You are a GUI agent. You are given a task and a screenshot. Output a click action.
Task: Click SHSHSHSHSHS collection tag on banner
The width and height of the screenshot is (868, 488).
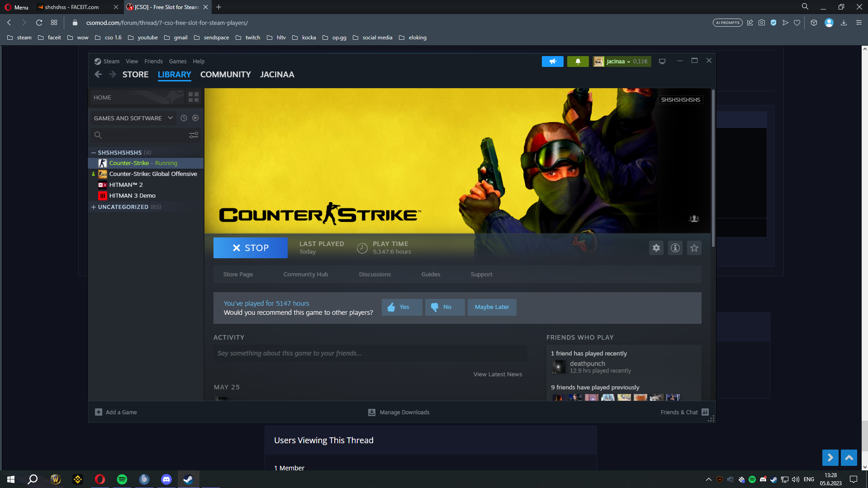click(x=680, y=100)
